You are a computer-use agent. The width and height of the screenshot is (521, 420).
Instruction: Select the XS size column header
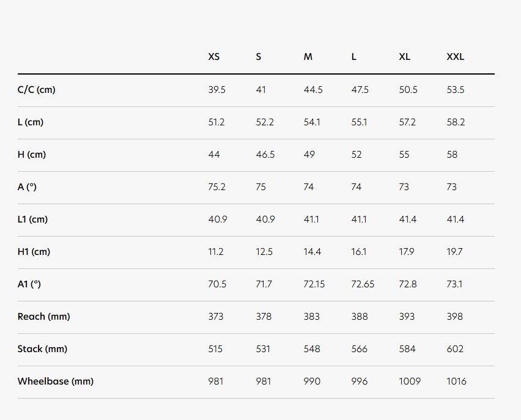click(x=213, y=57)
